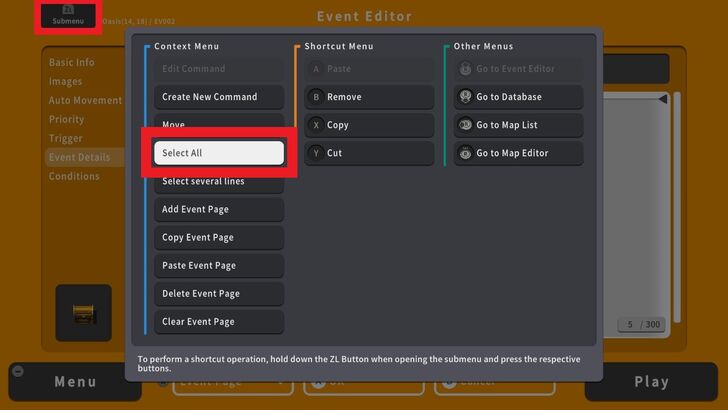Click the command list scrollbar
The height and width of the screenshot is (410, 728).
coord(677,207)
